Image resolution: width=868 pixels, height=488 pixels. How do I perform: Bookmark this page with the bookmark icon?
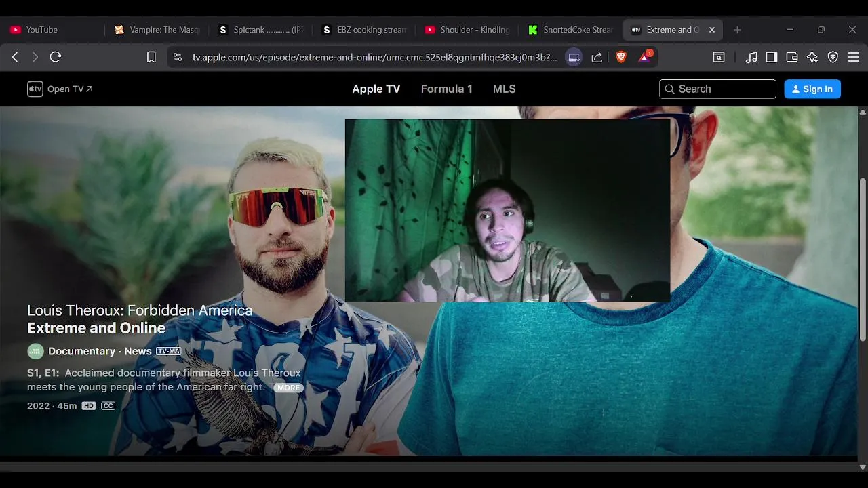[x=151, y=58]
